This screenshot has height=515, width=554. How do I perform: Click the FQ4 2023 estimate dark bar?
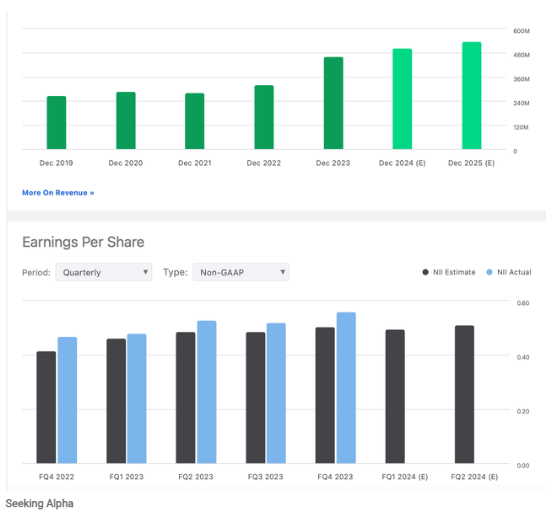(325, 395)
